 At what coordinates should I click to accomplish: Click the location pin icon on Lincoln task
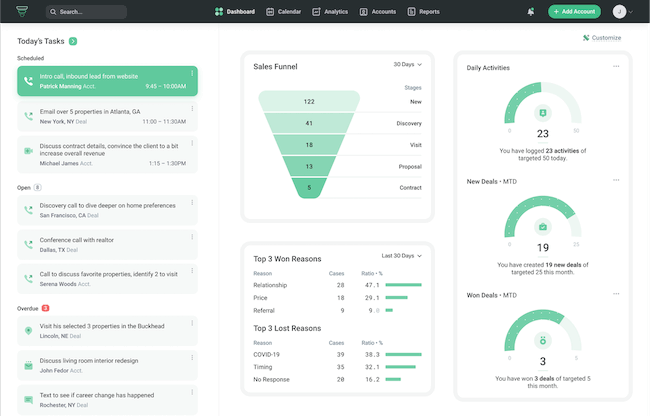pos(28,331)
